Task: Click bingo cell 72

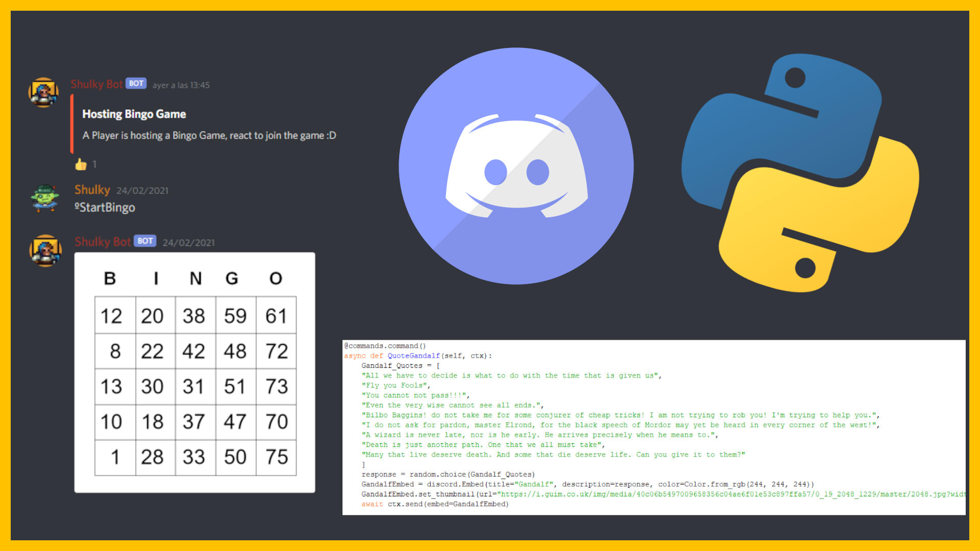Action: [276, 351]
